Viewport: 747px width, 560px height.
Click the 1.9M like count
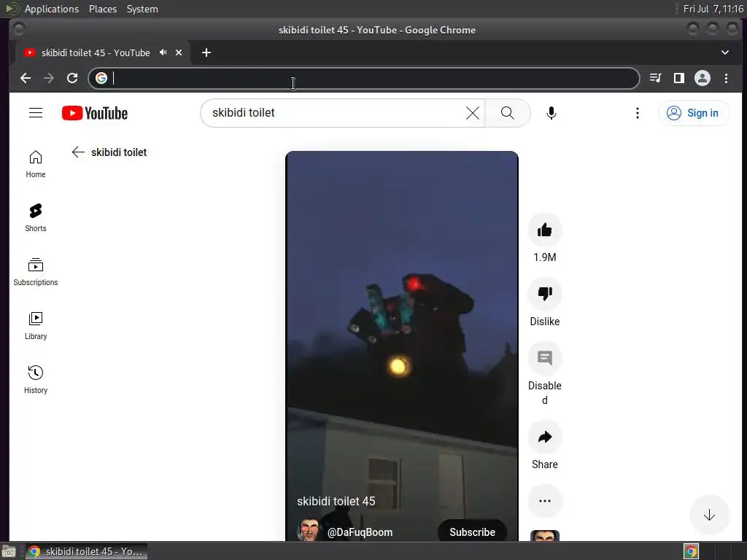544,257
